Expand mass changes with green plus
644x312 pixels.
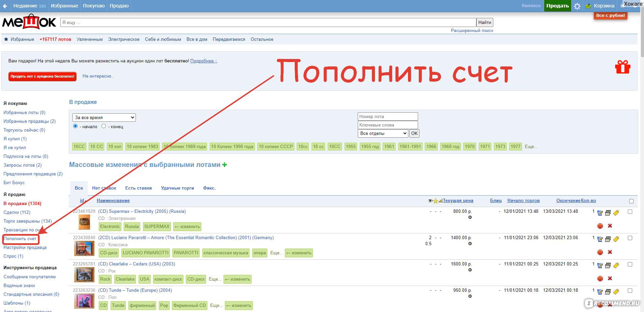click(x=225, y=165)
